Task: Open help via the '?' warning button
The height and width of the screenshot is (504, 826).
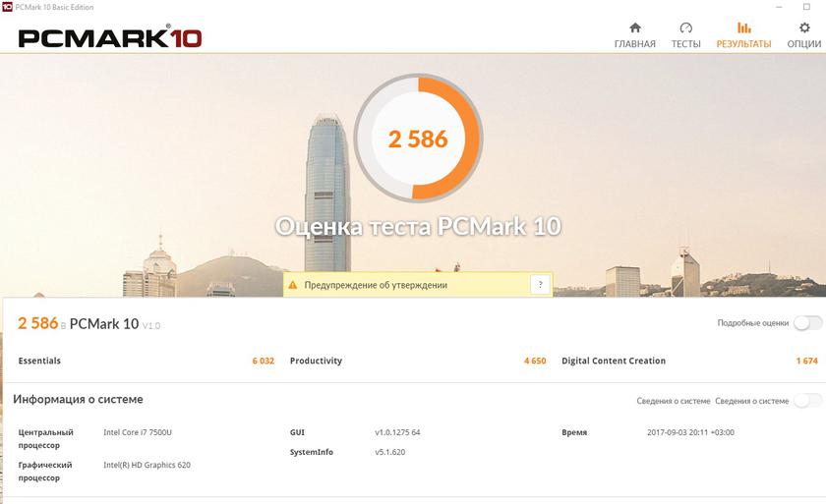Action: pos(539,285)
